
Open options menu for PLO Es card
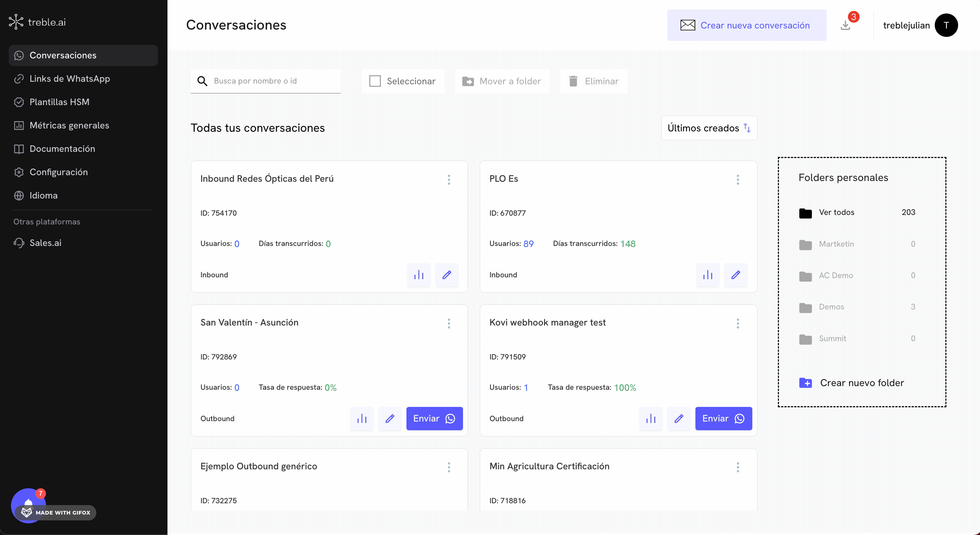738,180
